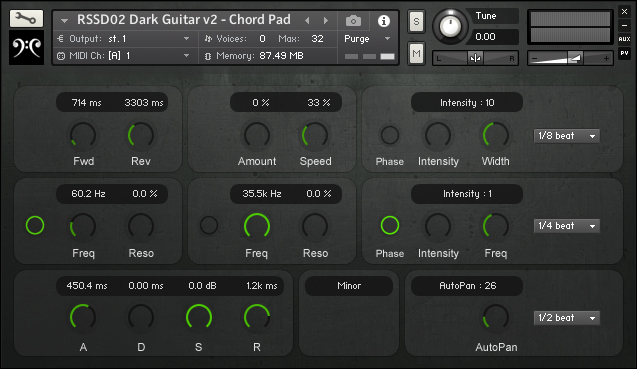Click the bass clef library logo

pos(26,48)
